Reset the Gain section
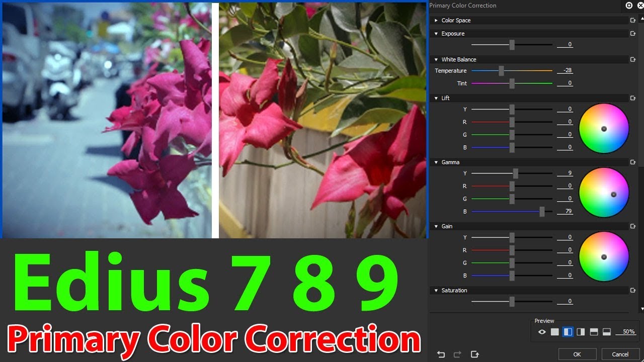Image resolution: width=644 pixels, height=362 pixels. tap(633, 226)
